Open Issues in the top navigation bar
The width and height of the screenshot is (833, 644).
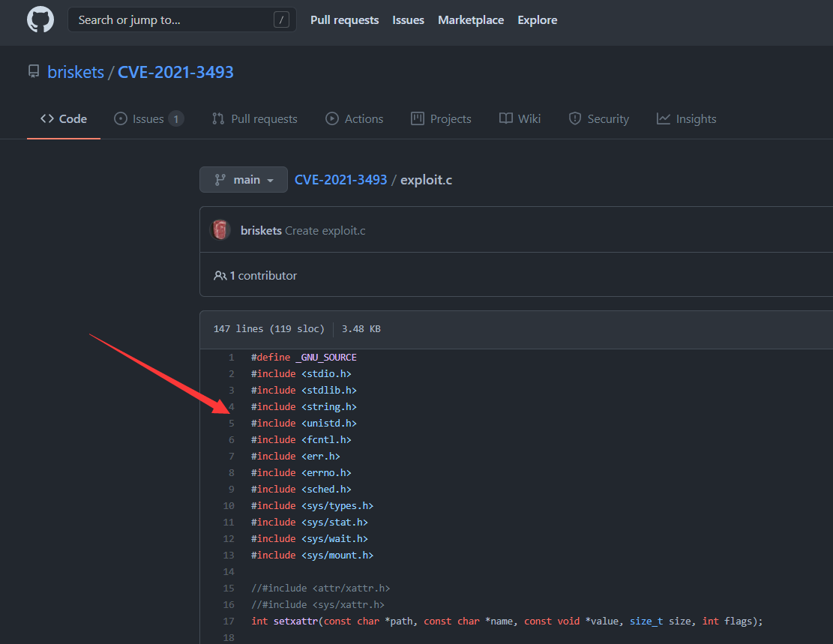coord(408,20)
